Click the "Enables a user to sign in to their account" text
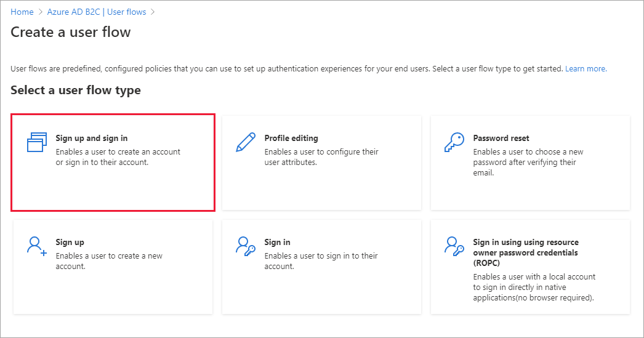 point(321,261)
